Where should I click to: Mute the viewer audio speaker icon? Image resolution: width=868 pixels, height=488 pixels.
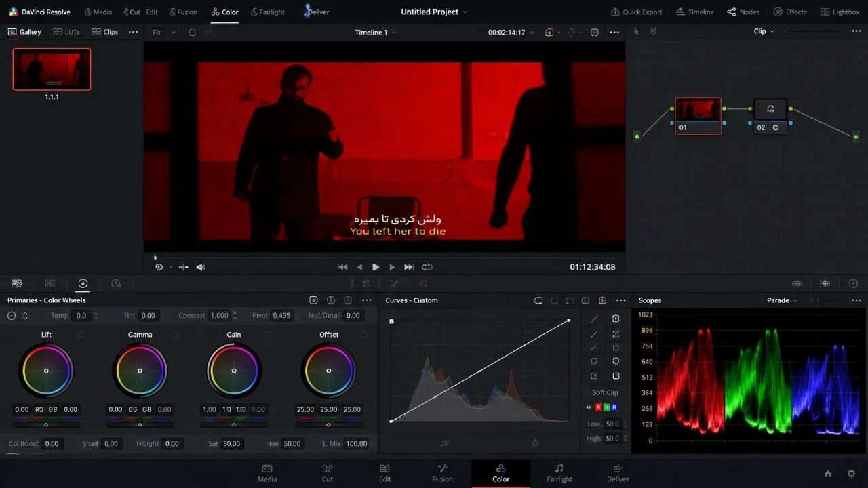tap(201, 267)
